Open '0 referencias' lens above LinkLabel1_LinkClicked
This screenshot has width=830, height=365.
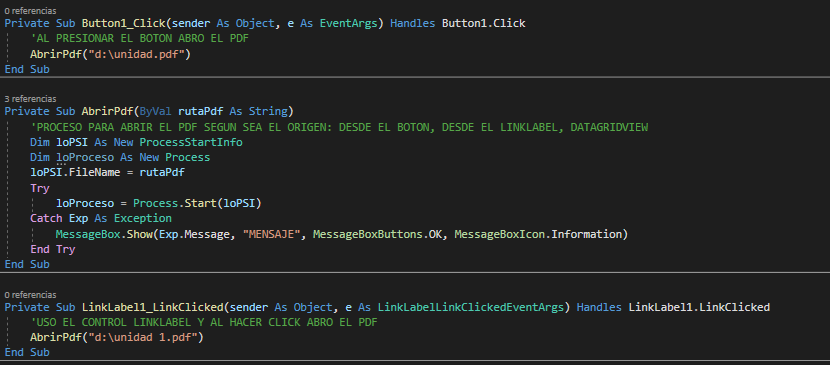click(30, 295)
